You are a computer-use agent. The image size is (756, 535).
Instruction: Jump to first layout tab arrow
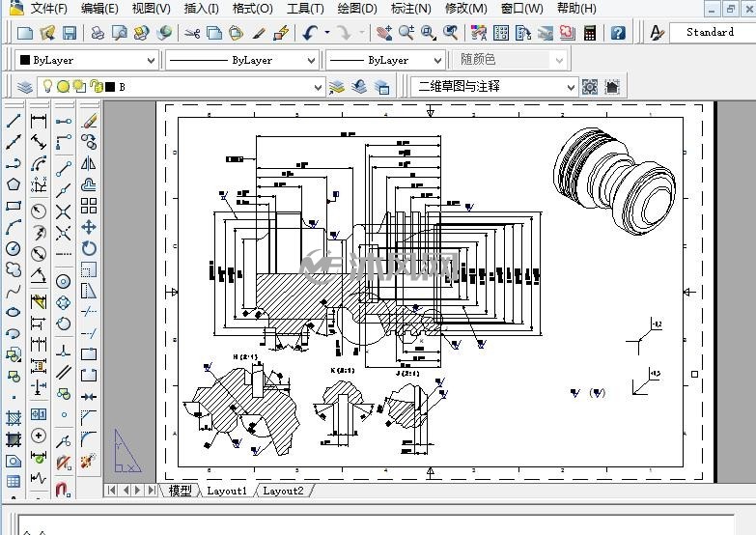pyautogui.click(x=112, y=491)
